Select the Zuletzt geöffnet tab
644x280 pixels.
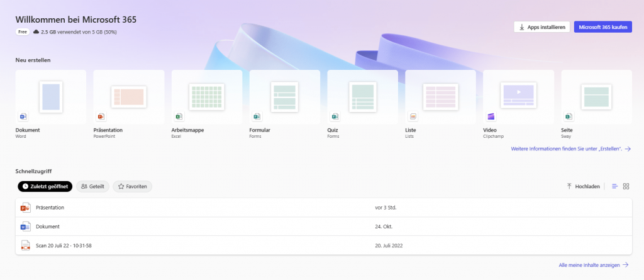(x=45, y=186)
